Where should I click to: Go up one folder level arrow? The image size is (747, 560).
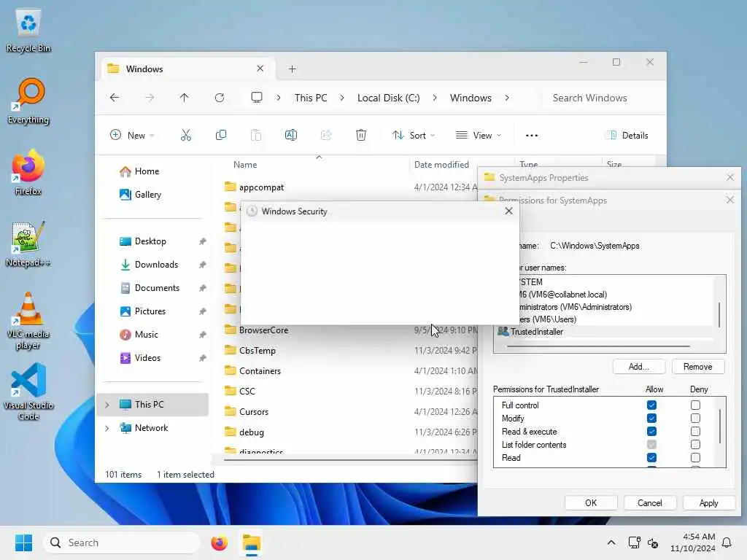185,98
